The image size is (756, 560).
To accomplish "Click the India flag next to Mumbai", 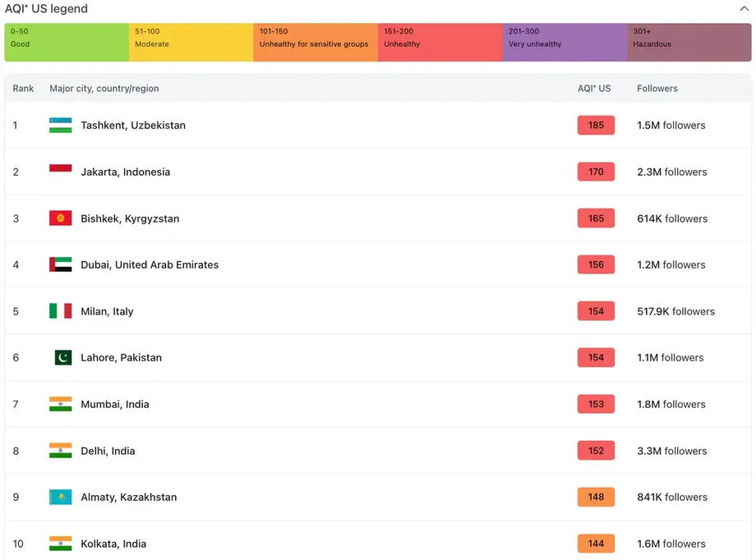I will tap(60, 404).
